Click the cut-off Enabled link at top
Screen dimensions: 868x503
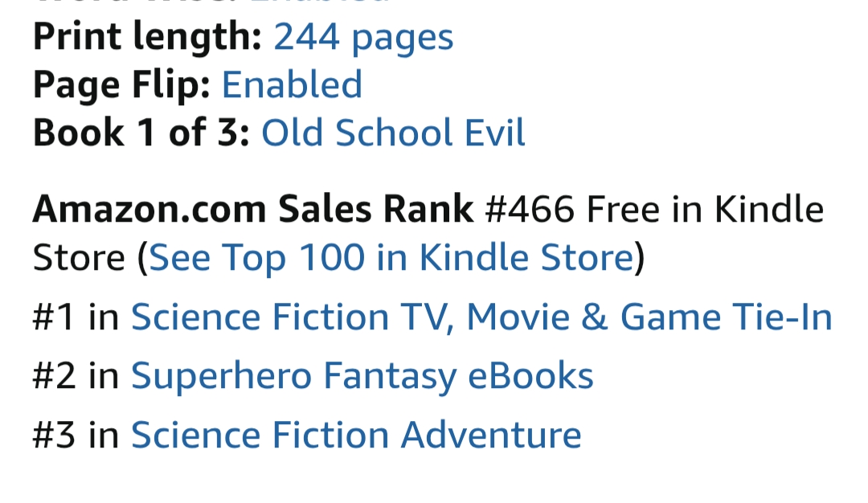point(320,2)
